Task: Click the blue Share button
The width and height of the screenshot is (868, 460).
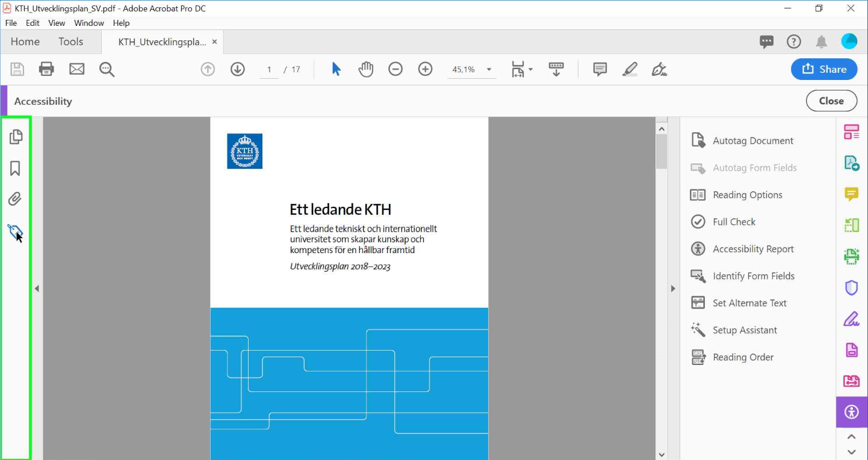Action: click(x=824, y=69)
